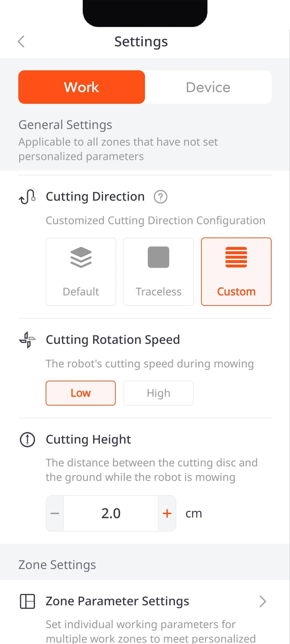Decrease cutting height with minus button

[x=55, y=513]
